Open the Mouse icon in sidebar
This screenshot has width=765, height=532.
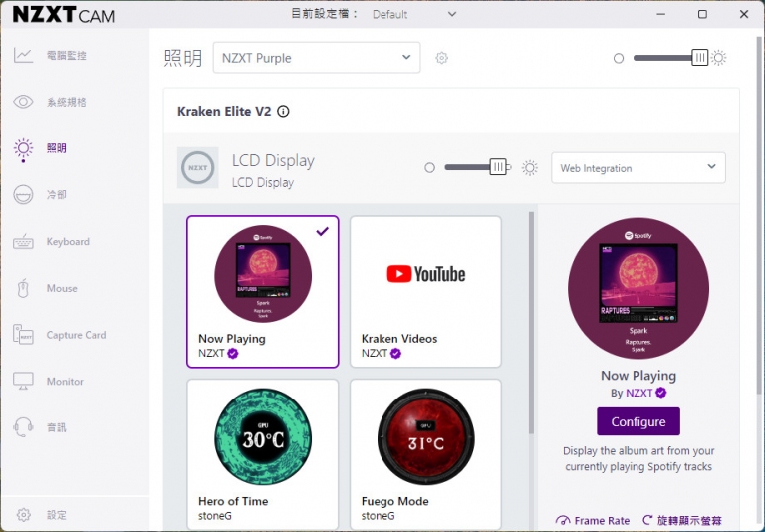[23, 288]
